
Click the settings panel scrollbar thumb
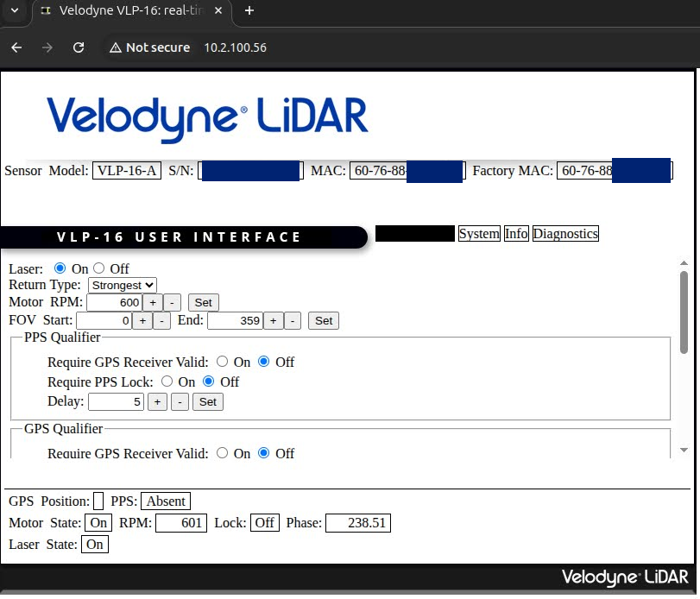click(x=684, y=312)
